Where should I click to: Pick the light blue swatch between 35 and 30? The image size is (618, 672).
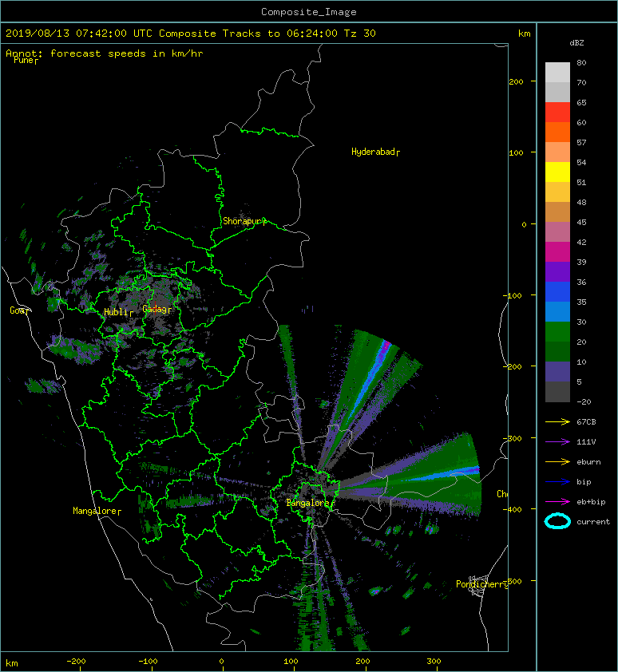pyautogui.click(x=557, y=312)
